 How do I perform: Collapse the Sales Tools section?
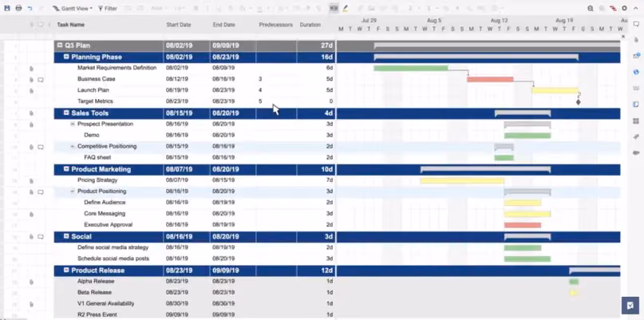point(66,113)
